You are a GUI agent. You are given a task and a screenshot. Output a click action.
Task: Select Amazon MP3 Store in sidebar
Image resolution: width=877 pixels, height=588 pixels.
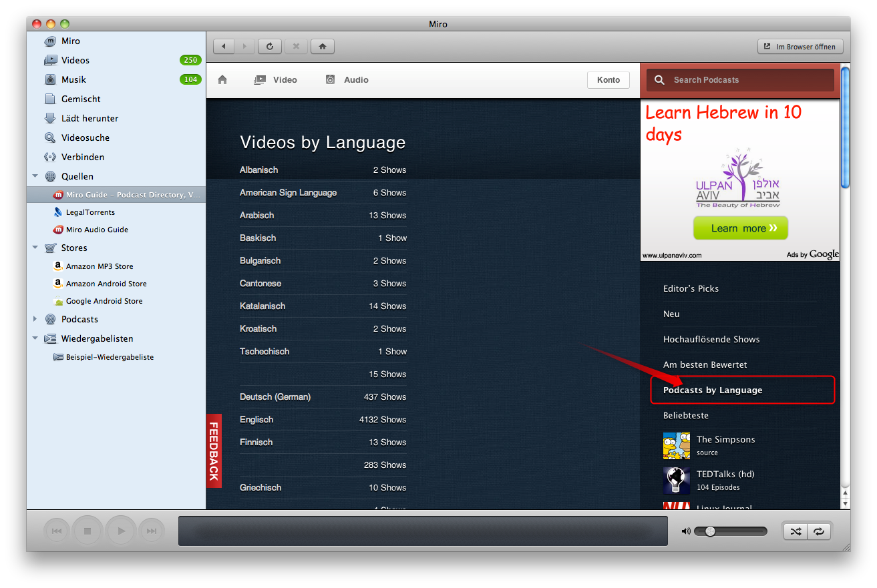[100, 266]
